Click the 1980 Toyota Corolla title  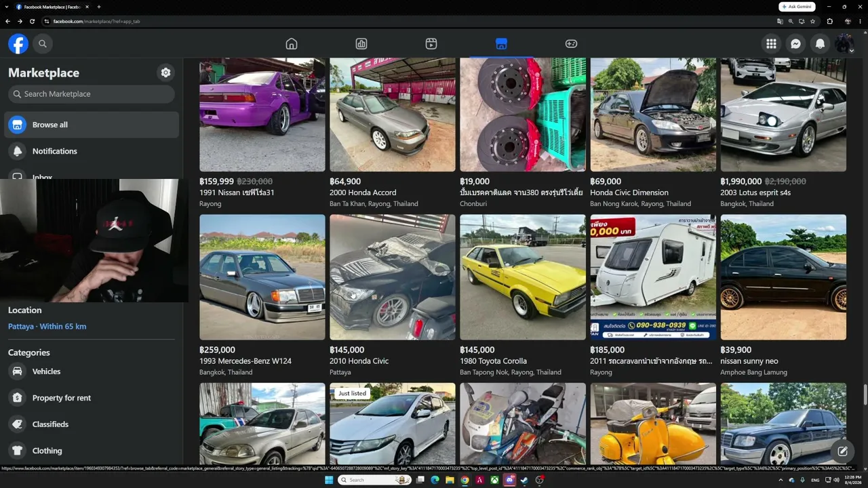pos(493,361)
